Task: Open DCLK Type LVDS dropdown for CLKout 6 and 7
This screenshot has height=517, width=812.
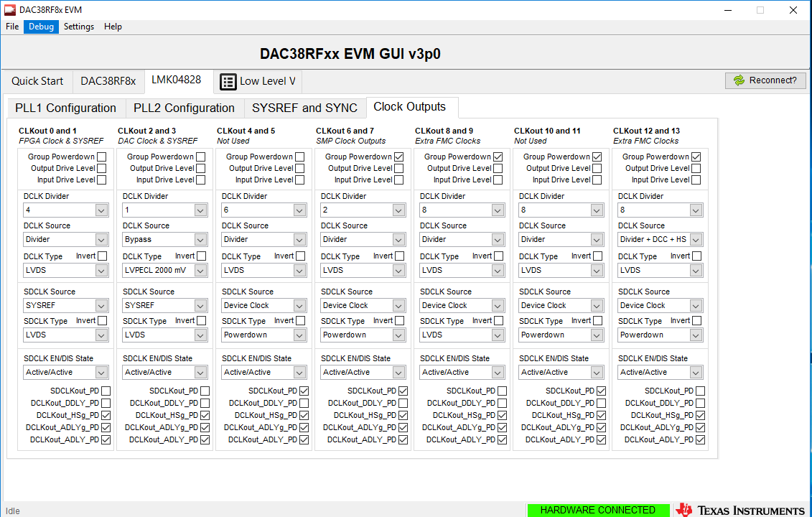Action: pyautogui.click(x=363, y=270)
